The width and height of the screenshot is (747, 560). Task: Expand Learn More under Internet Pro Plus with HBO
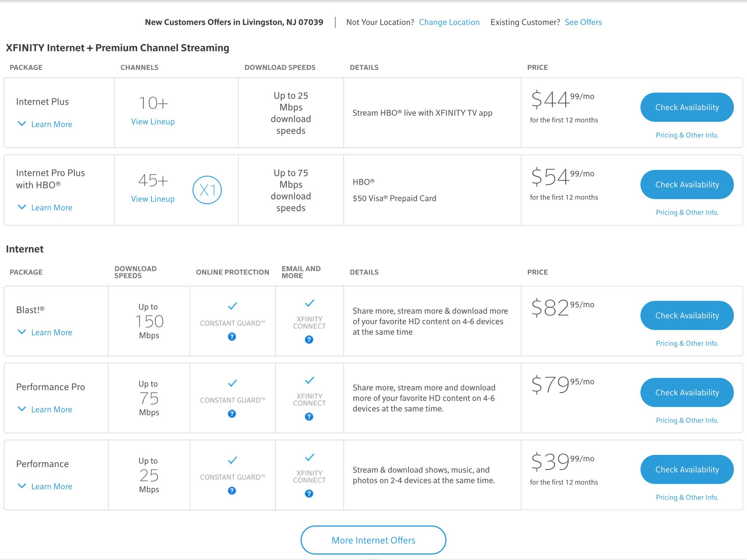45,208
